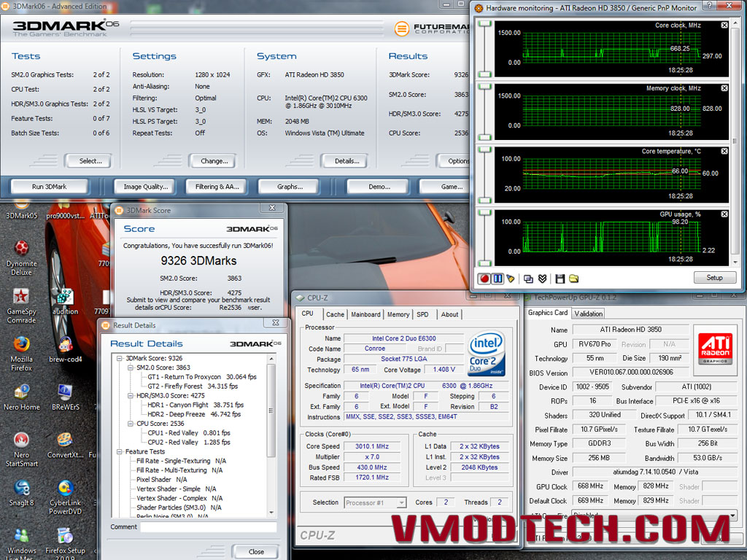This screenshot has width=747, height=560.
Task: Click the ATI Radeon logo in GPU-Z
Action: [x=715, y=349]
